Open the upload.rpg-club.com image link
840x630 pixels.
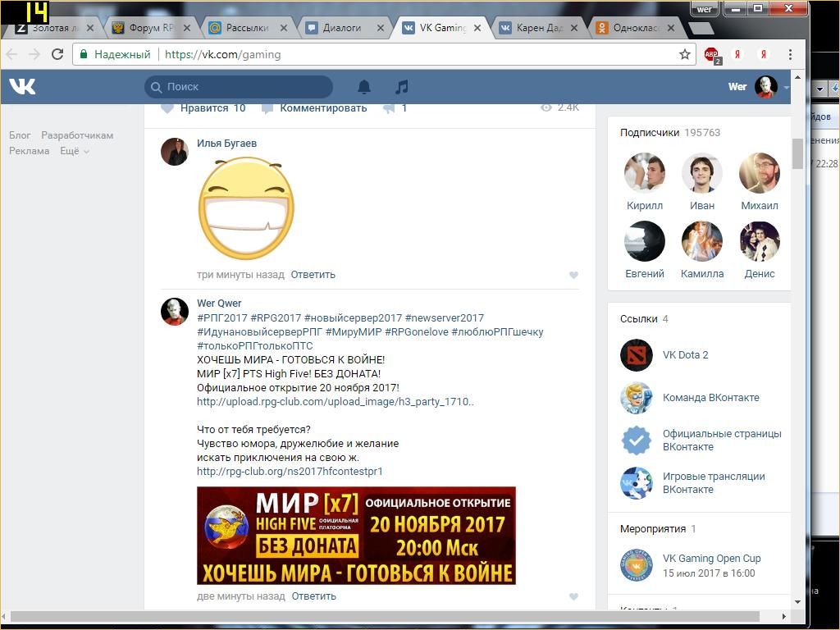pyautogui.click(x=336, y=402)
